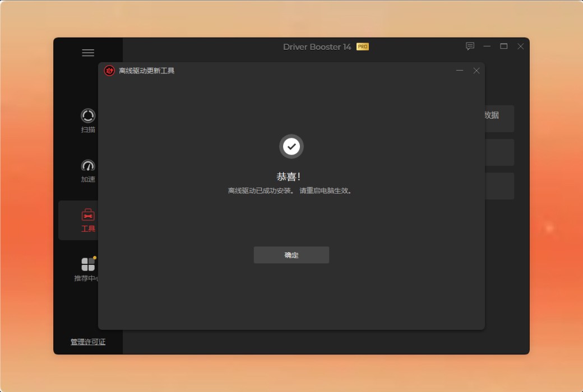Minimize the 离线驱动更新工具 dialog
Screen dimensions: 583x392
(460, 70)
